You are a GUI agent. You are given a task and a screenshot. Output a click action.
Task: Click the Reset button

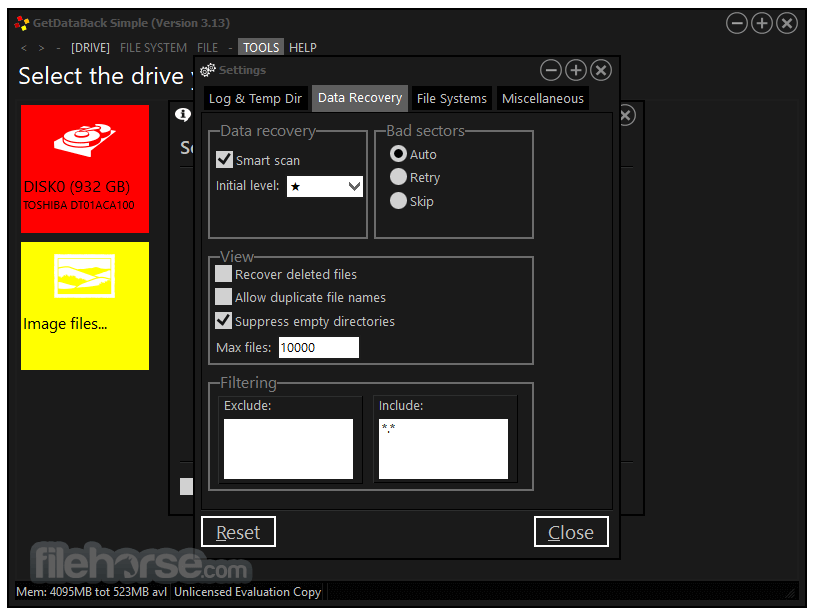coord(238,531)
